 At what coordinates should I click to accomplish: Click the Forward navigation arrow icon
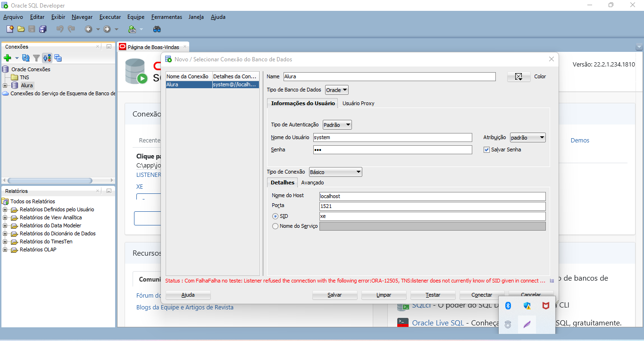click(107, 29)
